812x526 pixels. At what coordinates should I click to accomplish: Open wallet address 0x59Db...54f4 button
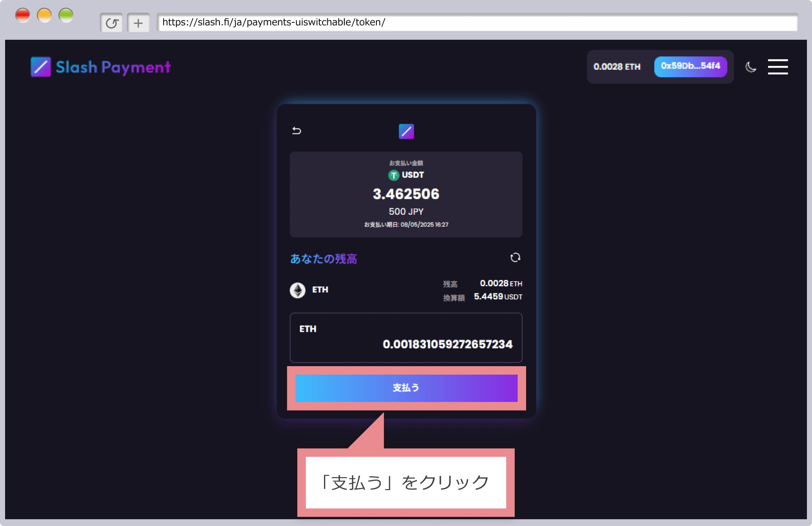point(690,66)
